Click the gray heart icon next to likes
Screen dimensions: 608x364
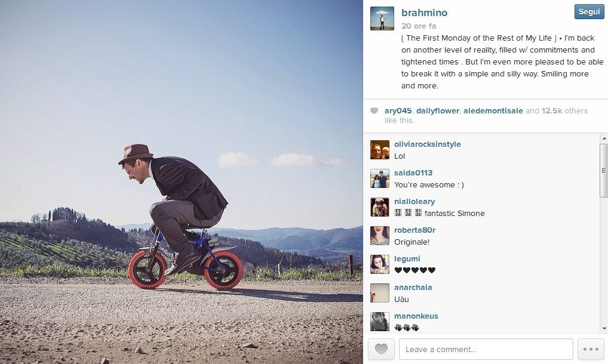coord(374,111)
